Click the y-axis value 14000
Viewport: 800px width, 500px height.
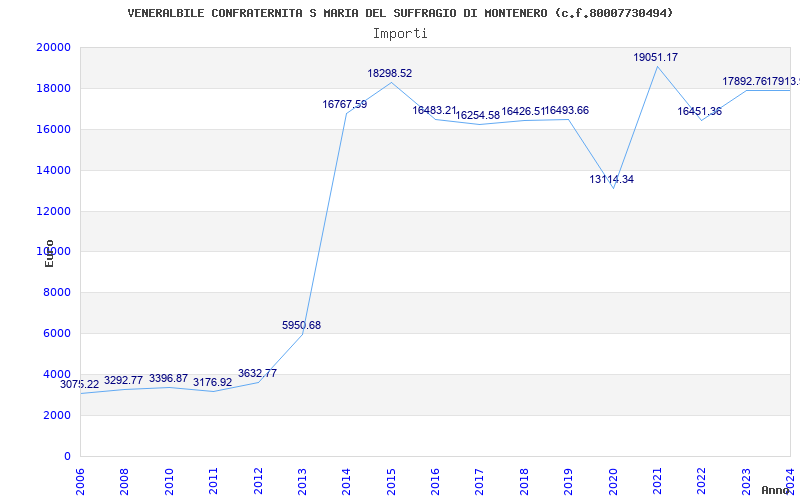tap(54, 170)
